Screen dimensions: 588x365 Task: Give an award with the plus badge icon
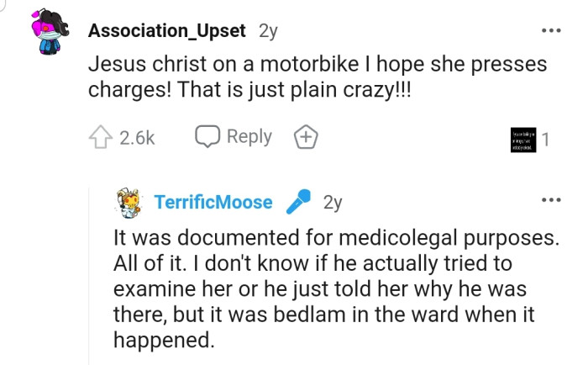(303, 136)
